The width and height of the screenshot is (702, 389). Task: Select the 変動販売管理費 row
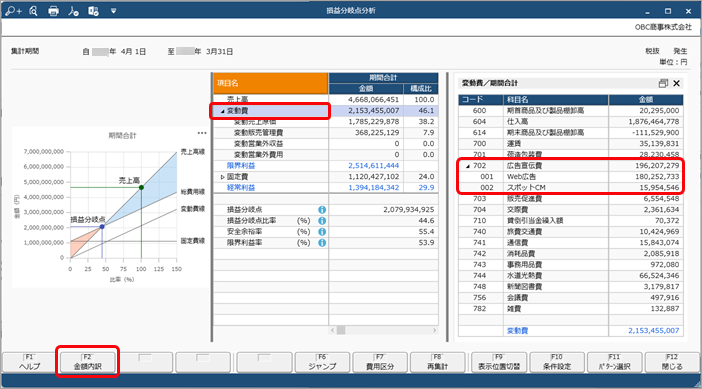coord(325,133)
